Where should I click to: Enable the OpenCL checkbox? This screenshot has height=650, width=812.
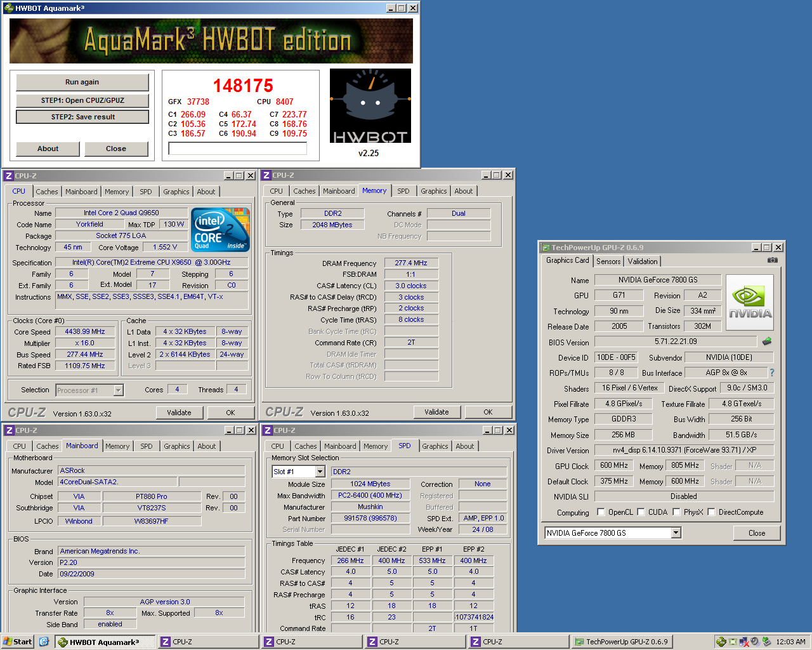(601, 512)
